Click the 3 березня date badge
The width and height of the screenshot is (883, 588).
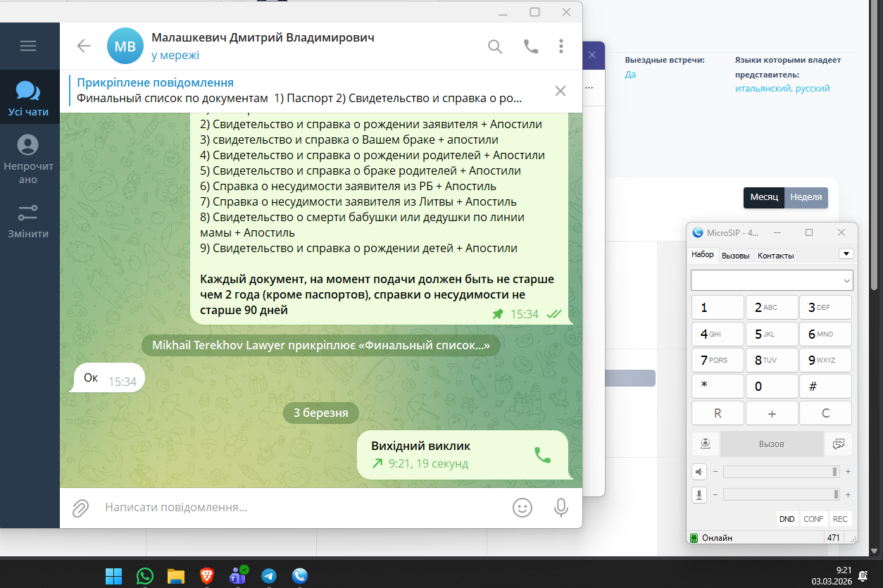click(320, 413)
